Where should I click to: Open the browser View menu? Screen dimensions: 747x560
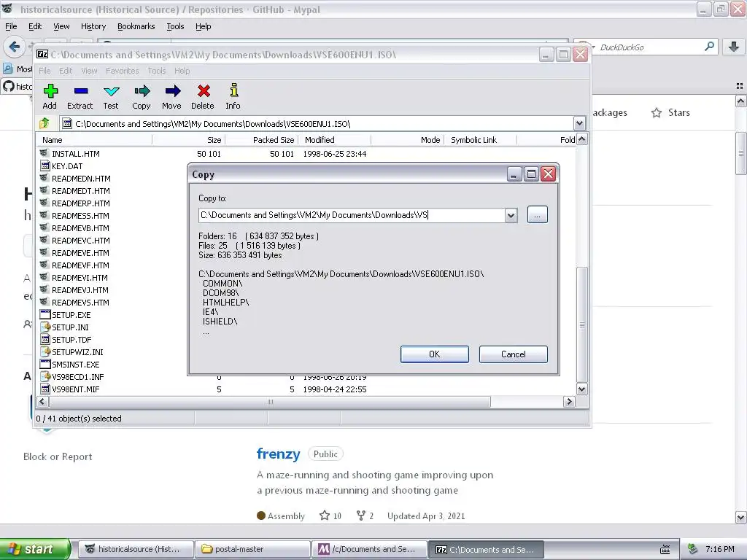pyautogui.click(x=61, y=26)
